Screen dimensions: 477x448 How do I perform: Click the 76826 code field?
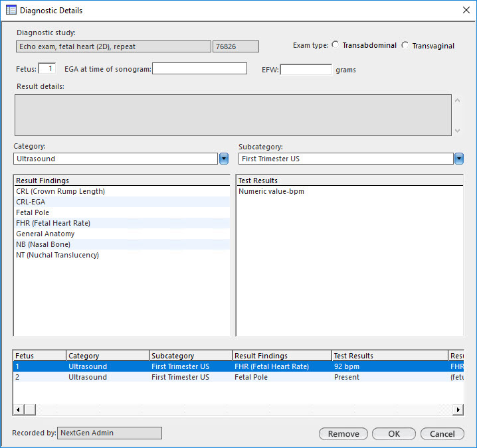coord(236,46)
